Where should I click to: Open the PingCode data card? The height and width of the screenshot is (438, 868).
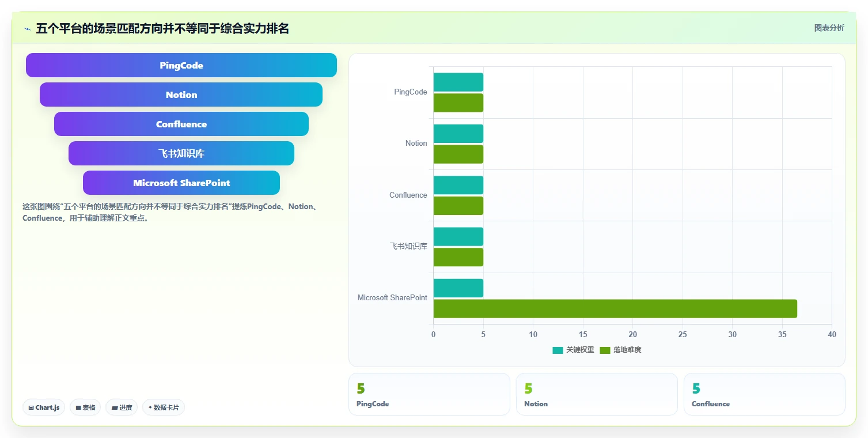pos(429,394)
